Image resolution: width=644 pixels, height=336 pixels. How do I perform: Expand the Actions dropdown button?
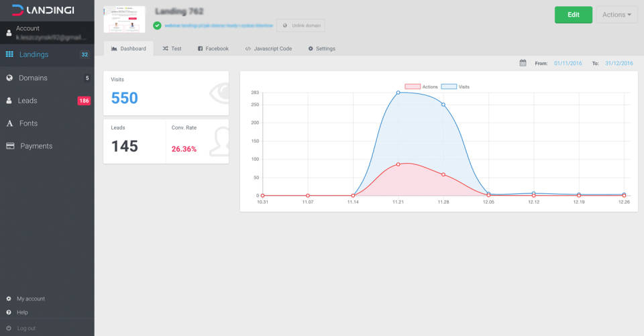click(x=616, y=15)
